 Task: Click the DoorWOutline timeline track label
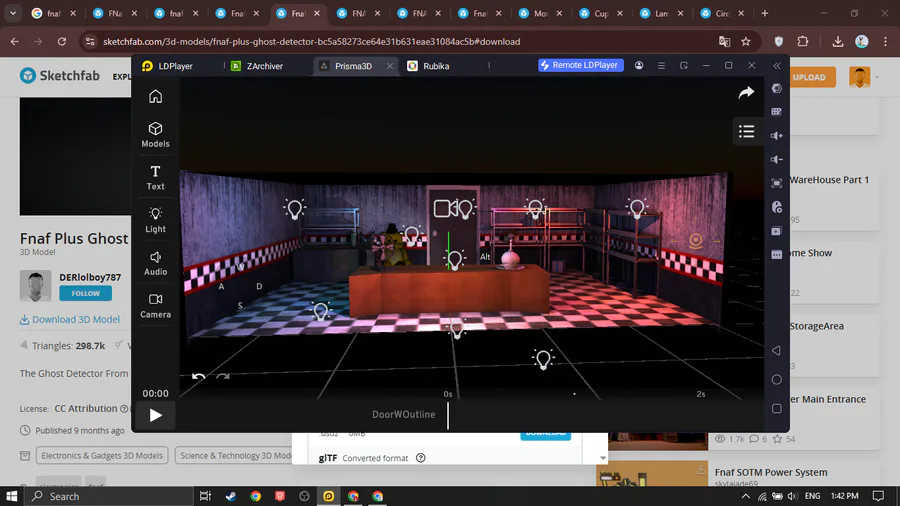point(404,414)
